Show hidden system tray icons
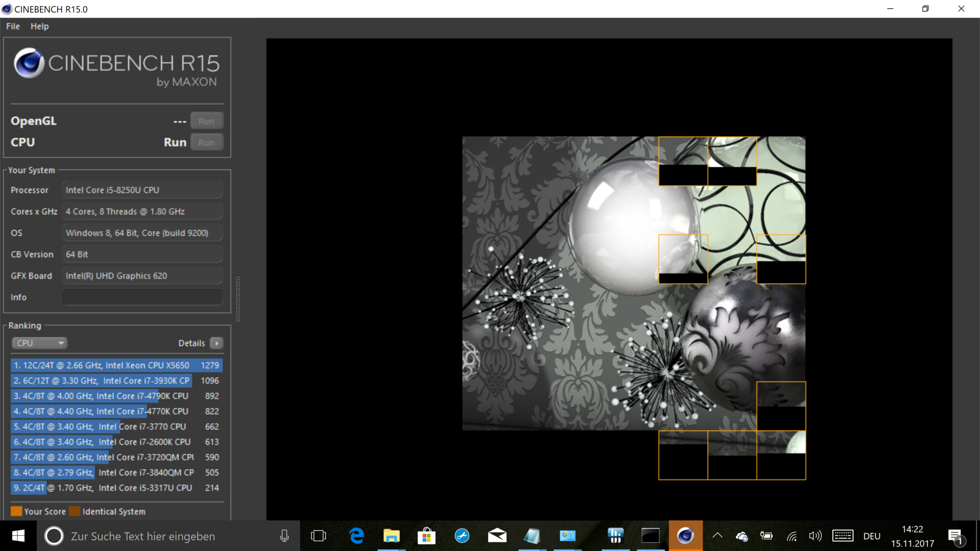Viewport: 980px width, 551px height. click(x=717, y=536)
